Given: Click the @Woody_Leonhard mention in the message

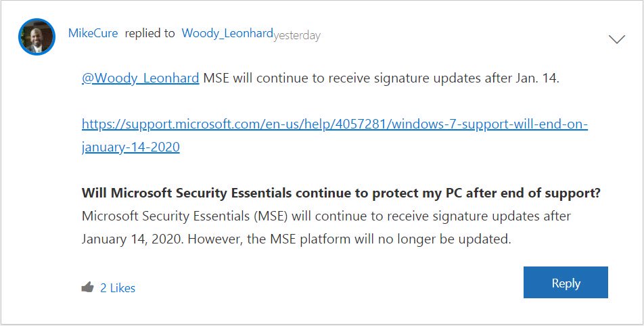Looking at the screenshot, I should [141, 78].
